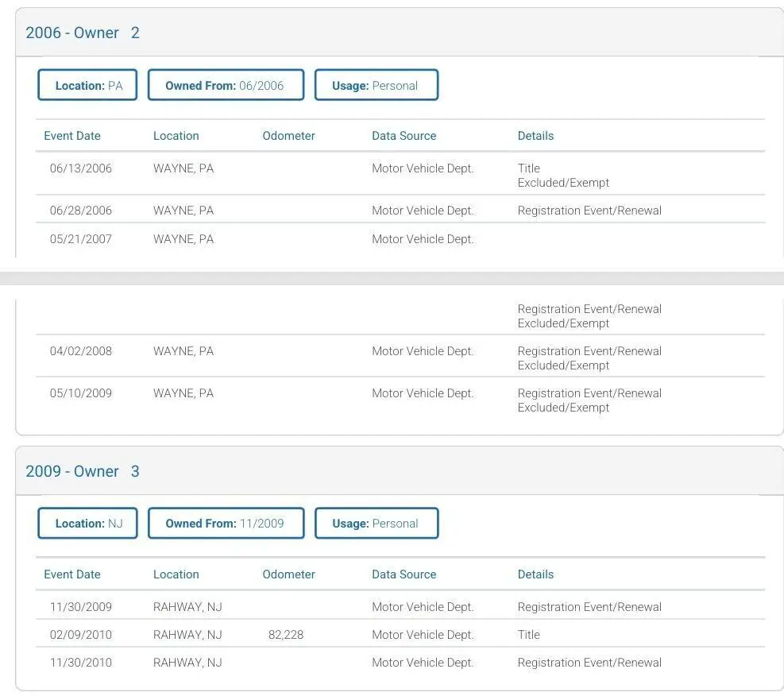Click the Owned From: 11/2009 badge
The width and height of the screenshot is (784, 696).
226,524
